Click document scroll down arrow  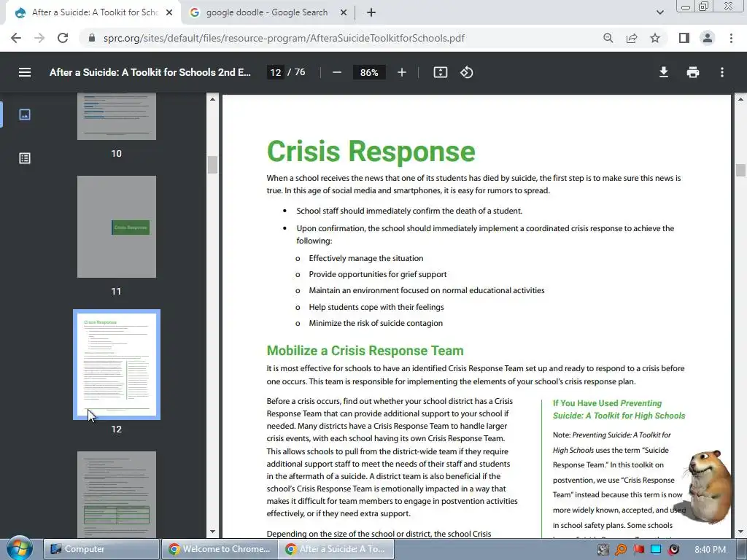pyautogui.click(x=740, y=532)
